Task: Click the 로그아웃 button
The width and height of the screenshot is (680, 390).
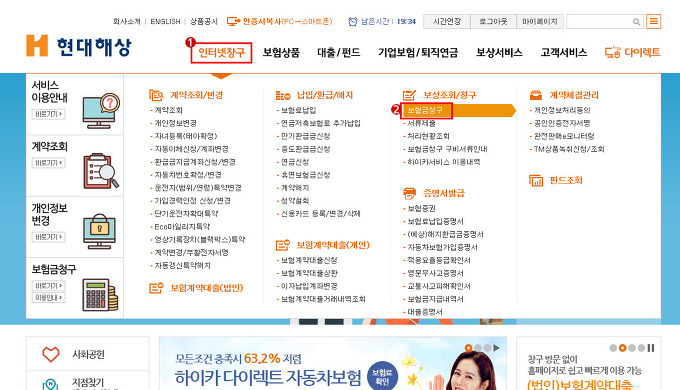Action: tap(494, 21)
